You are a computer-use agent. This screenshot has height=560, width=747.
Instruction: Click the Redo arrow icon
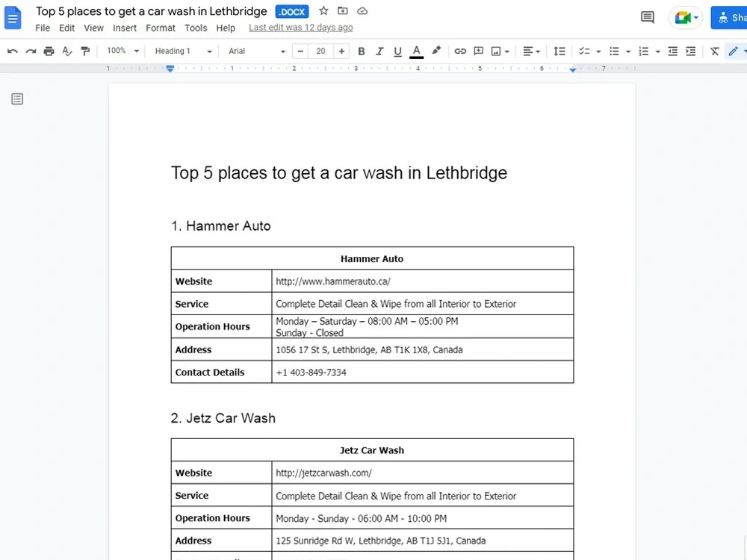click(31, 51)
